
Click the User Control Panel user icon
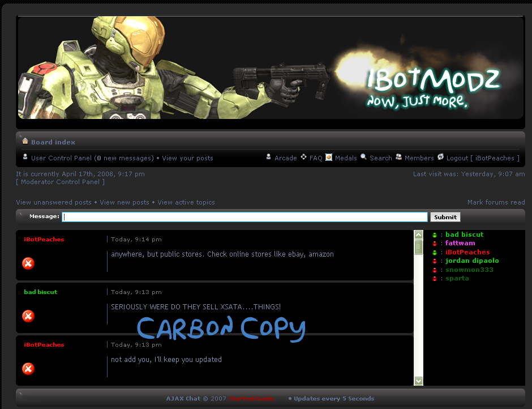[x=25, y=157]
